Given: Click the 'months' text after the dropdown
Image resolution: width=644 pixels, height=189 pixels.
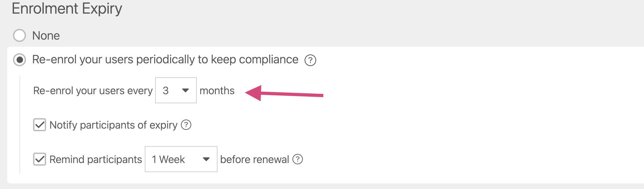Looking at the screenshot, I should coord(217,91).
